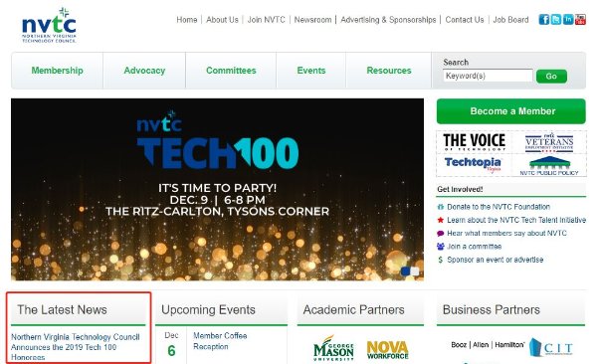Image resolution: width=599 pixels, height=364 pixels.
Task: Open the 2019 Tech 100 Honorees news article
Action: 76,347
